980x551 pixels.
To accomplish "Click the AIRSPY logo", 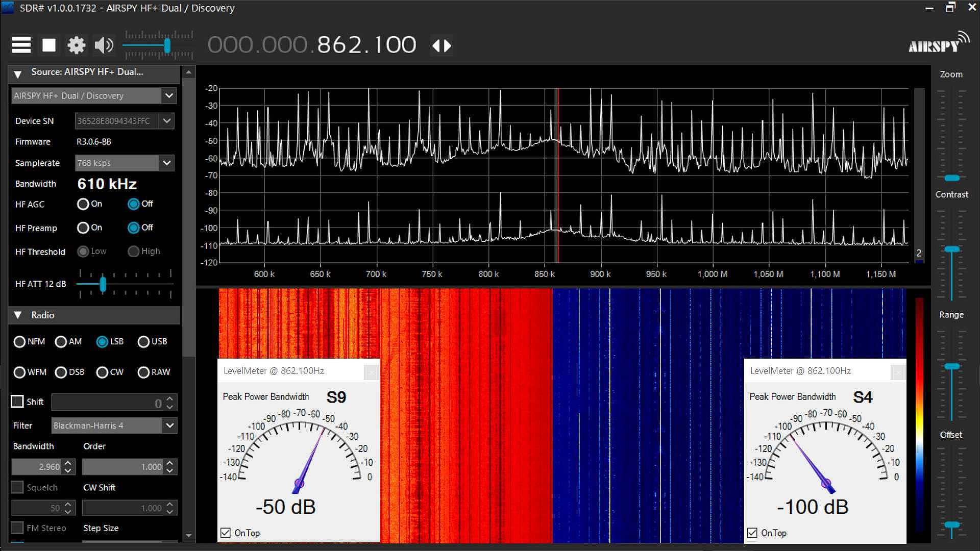I will [x=939, y=43].
